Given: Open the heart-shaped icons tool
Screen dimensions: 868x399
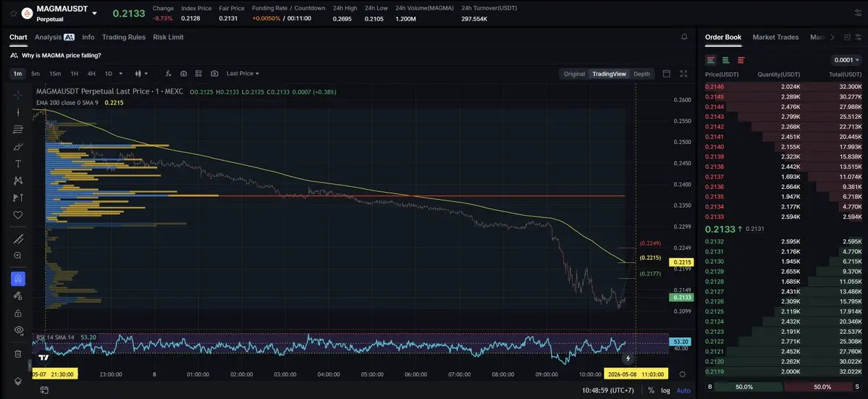Looking at the screenshot, I should tap(17, 215).
